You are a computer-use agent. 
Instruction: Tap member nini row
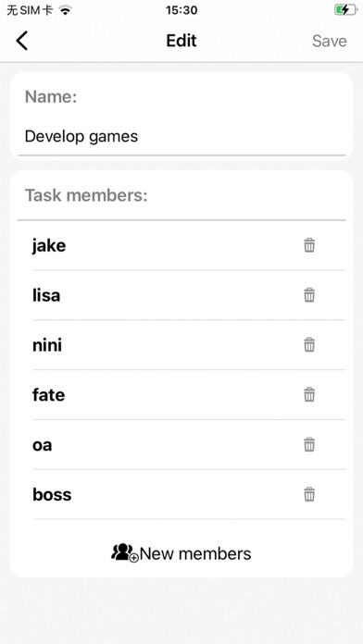[189, 345]
